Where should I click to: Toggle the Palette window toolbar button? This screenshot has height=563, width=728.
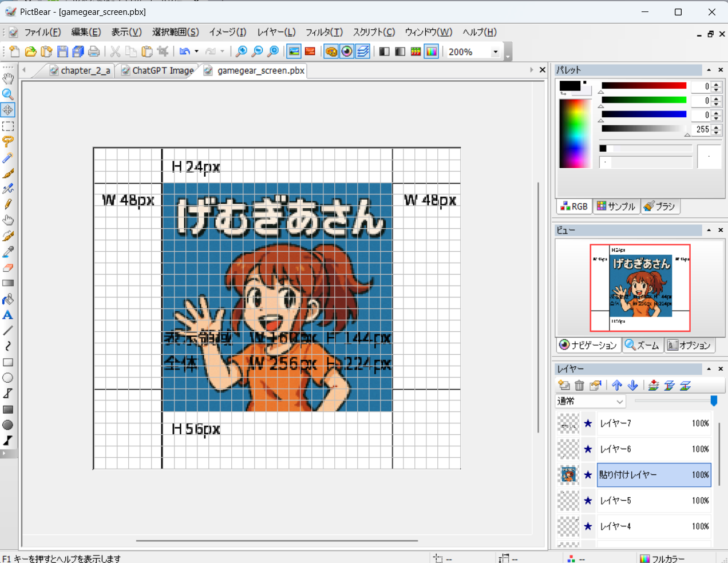tap(331, 51)
